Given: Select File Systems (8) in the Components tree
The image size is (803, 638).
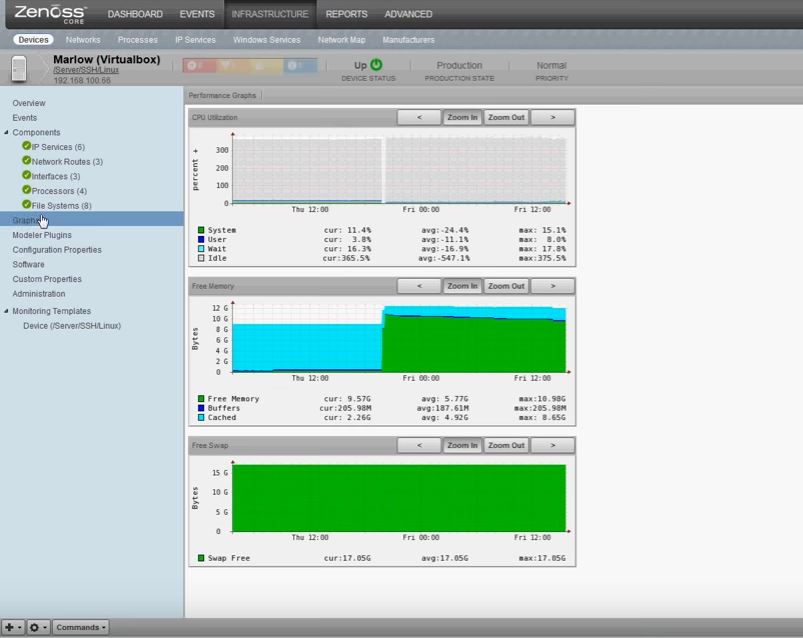Looking at the screenshot, I should click(61, 206).
